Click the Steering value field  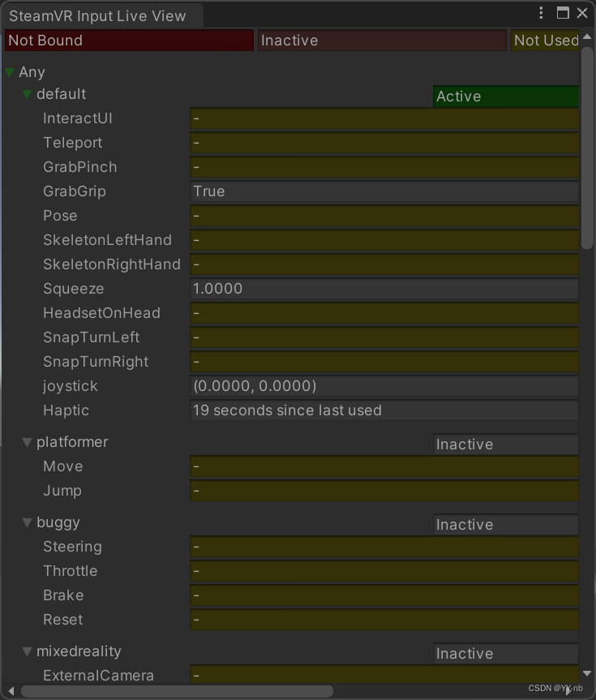384,547
